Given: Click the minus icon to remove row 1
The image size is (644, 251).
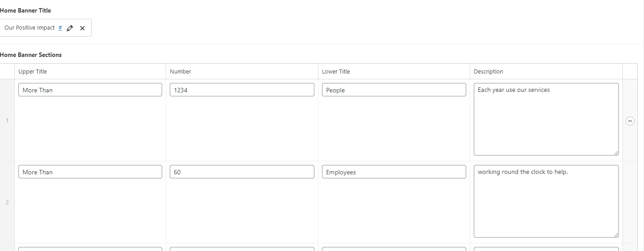Looking at the screenshot, I should 630,121.
